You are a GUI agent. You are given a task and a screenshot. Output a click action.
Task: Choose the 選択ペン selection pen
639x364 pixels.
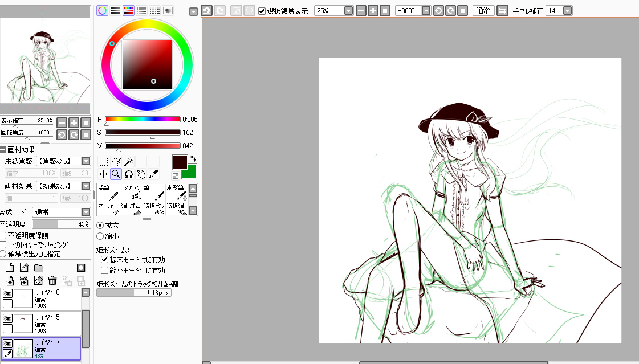(154, 208)
